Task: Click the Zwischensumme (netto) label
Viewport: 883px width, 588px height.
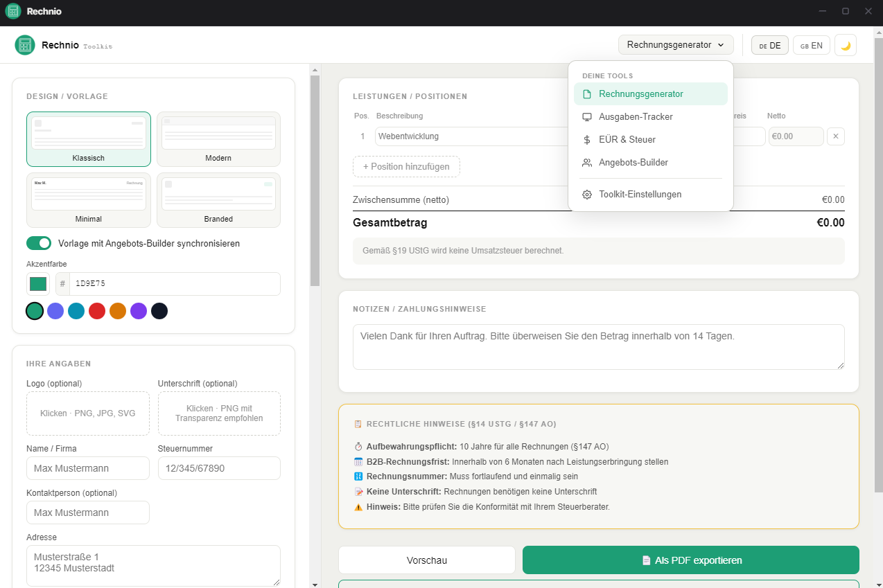Action: [401, 200]
